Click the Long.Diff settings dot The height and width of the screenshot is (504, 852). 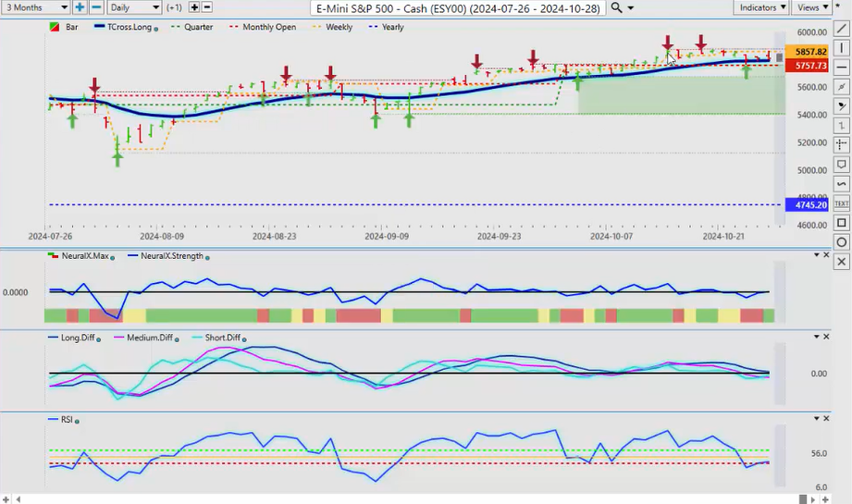pyautogui.click(x=98, y=339)
